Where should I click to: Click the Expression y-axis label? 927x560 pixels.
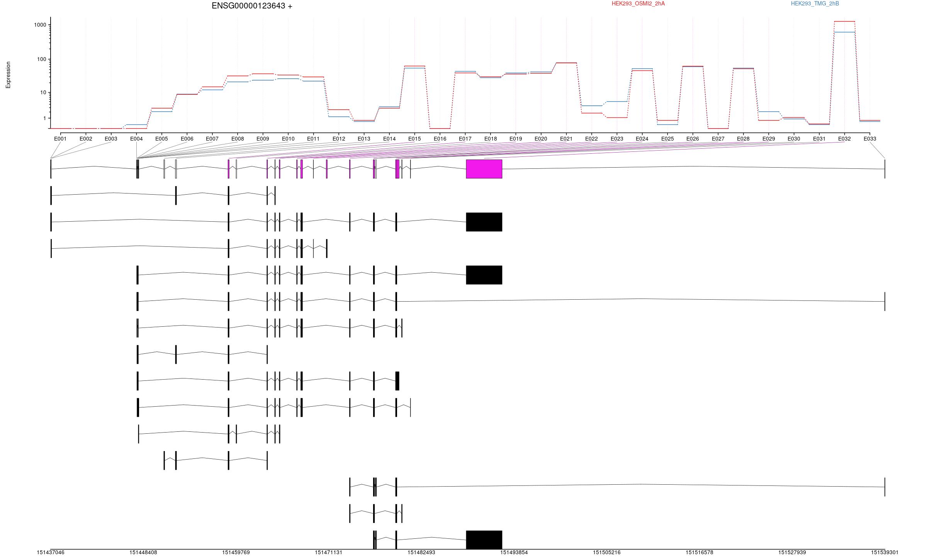point(8,75)
